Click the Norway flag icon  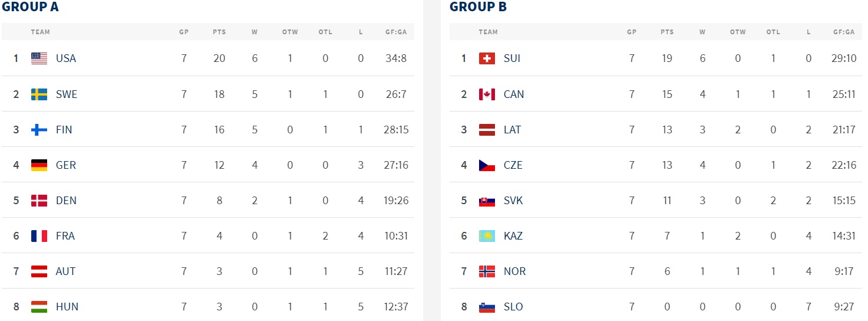487,271
